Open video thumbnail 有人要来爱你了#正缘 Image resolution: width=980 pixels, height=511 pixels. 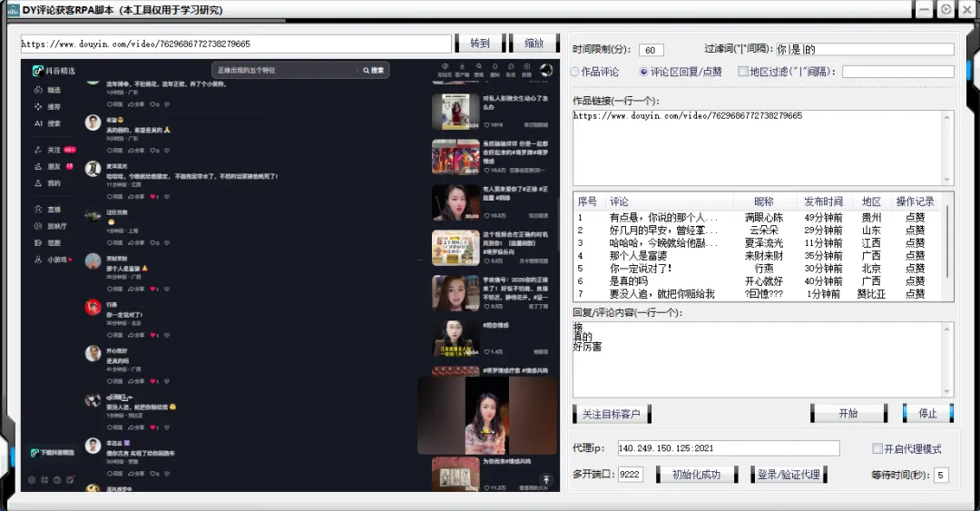pos(456,202)
